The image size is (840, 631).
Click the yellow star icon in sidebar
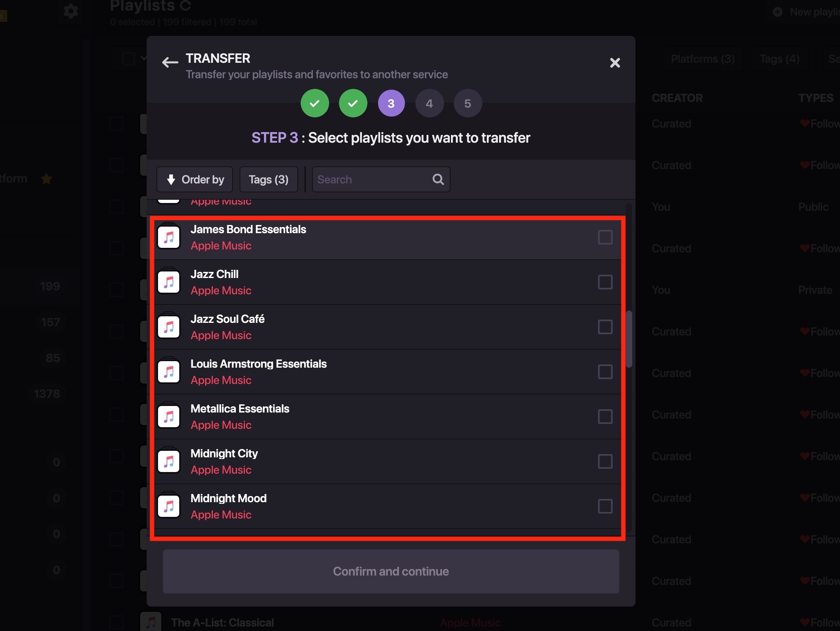click(x=46, y=179)
